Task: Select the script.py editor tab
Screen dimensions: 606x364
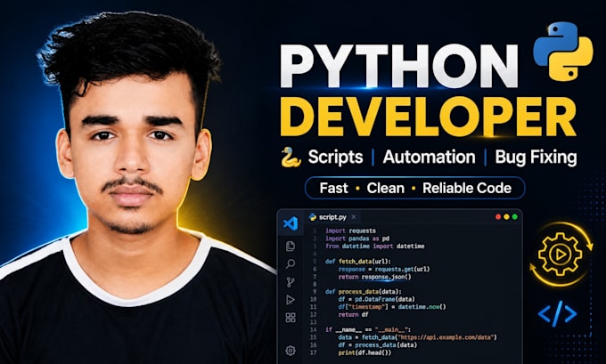Action: click(x=332, y=217)
